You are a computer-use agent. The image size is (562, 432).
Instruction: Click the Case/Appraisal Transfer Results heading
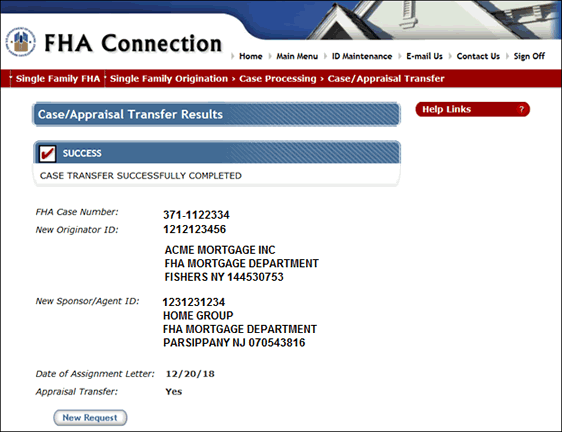tap(130, 114)
